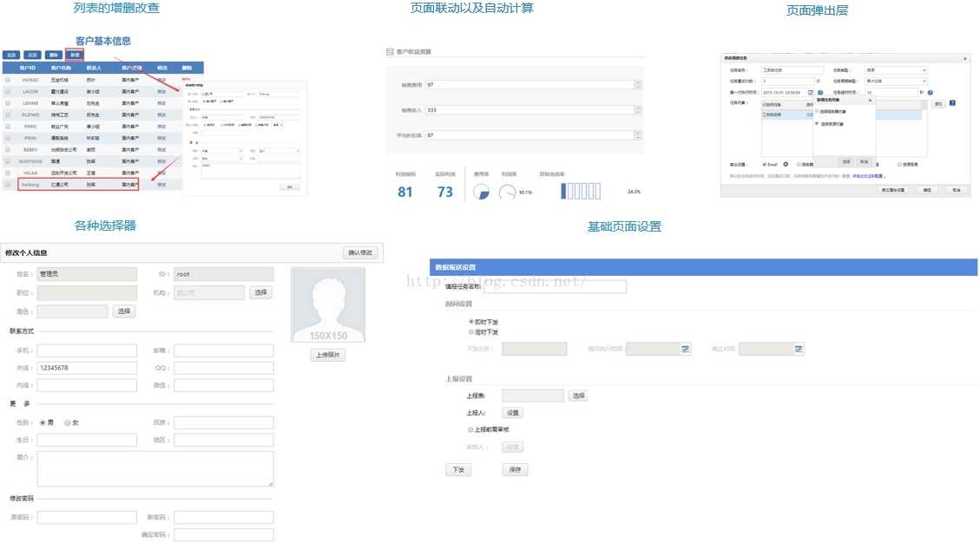Click the 确定 button at task dialog bottom
980x543 pixels.
point(927,190)
